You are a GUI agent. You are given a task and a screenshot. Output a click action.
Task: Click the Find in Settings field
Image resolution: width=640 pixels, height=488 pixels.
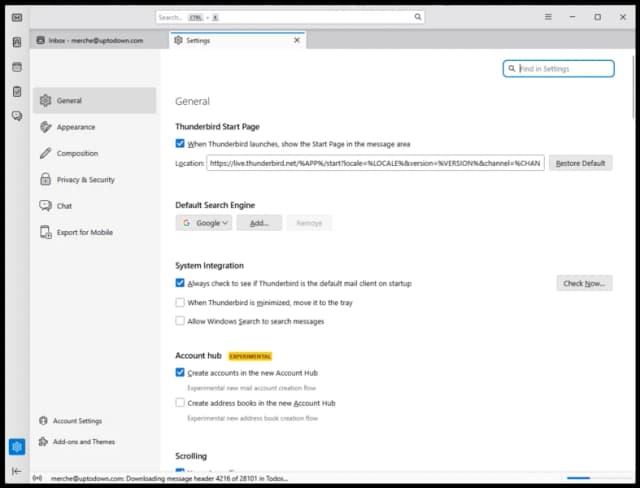coord(558,69)
